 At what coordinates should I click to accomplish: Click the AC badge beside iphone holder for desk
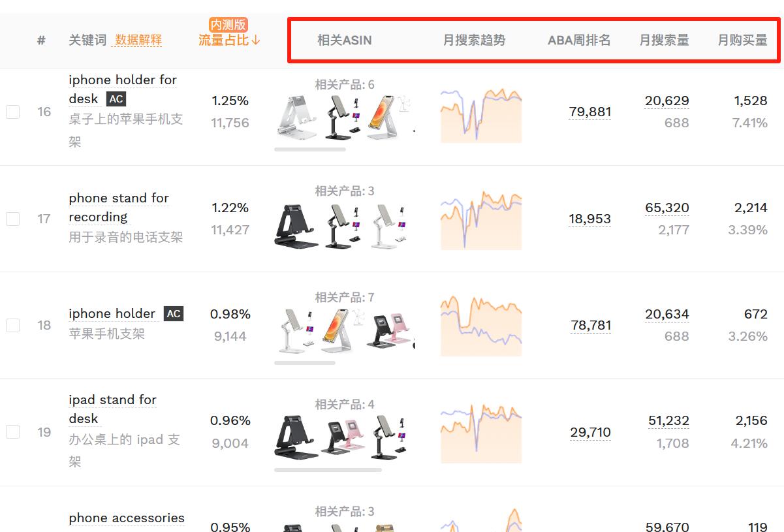point(116,99)
